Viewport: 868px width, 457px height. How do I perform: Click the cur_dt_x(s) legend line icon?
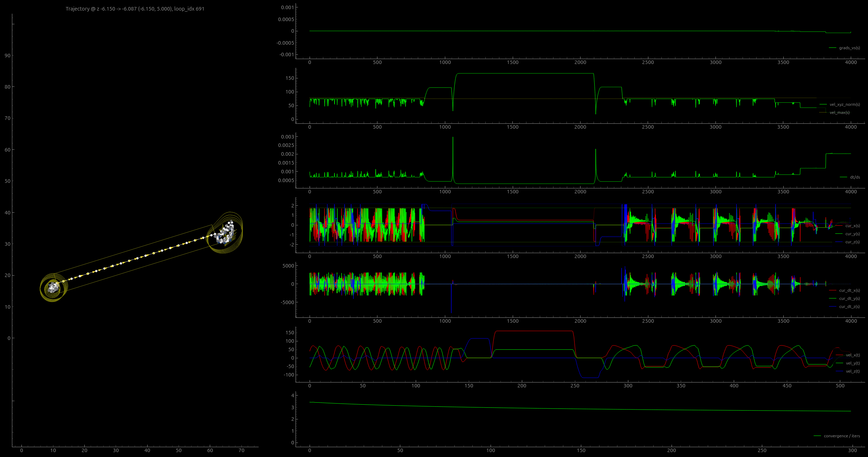833,290
